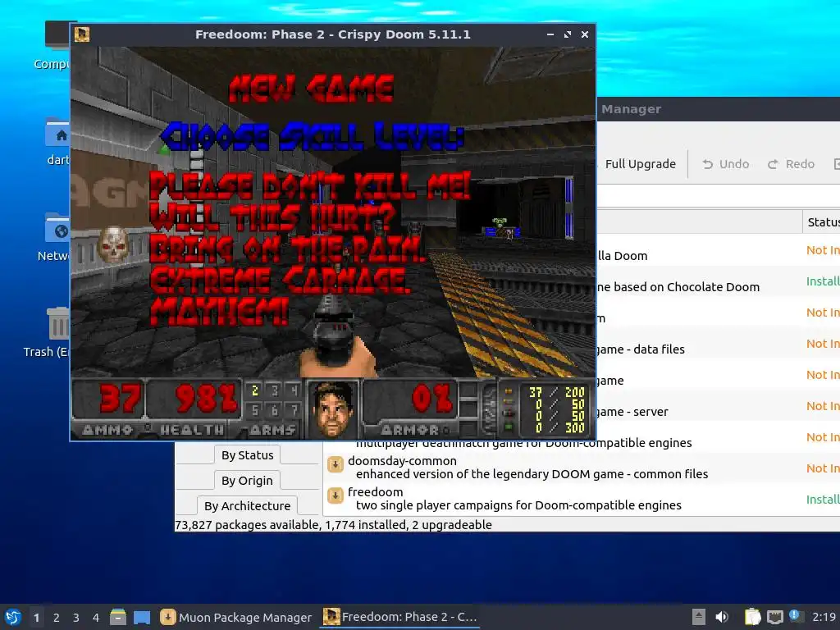Viewport: 840px width, 630px height.
Task: Open the clipboard manager tray icon
Action: [752, 617]
